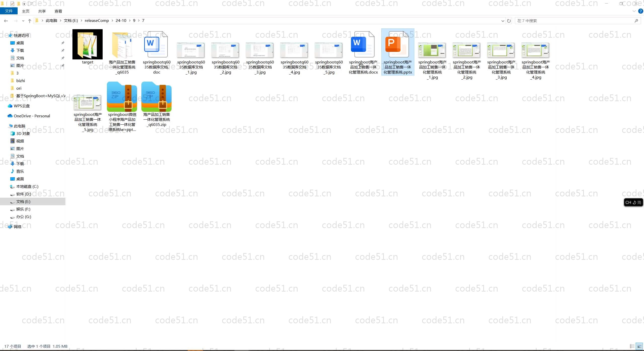
Task: Go to releaseComp in the breadcrumb path
Action: click(x=97, y=21)
